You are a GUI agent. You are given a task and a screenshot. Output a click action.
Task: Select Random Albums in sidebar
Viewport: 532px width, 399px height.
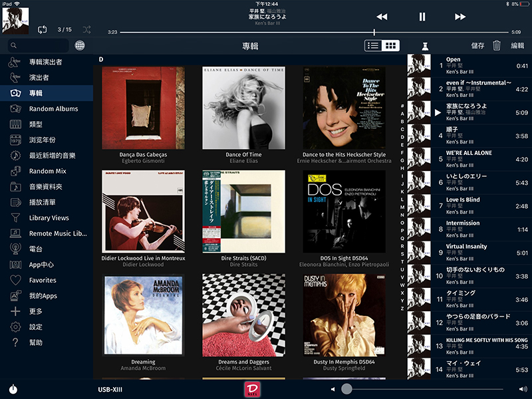pyautogui.click(x=53, y=108)
